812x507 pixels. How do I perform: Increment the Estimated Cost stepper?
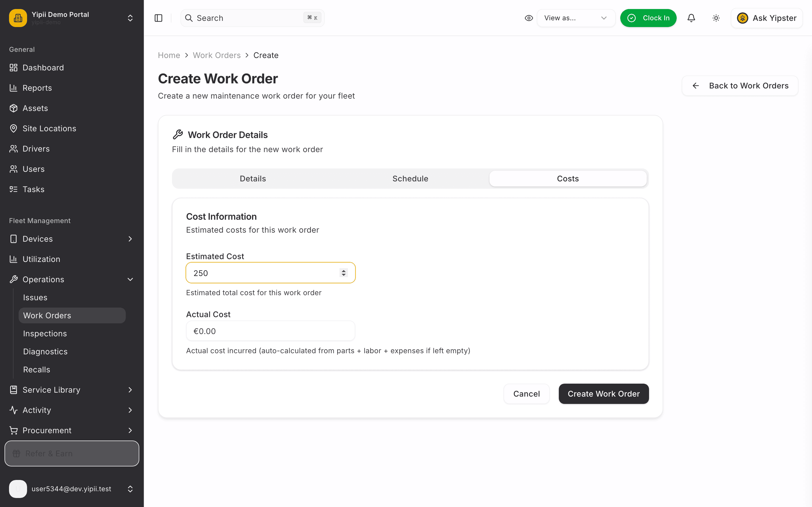tap(344, 271)
